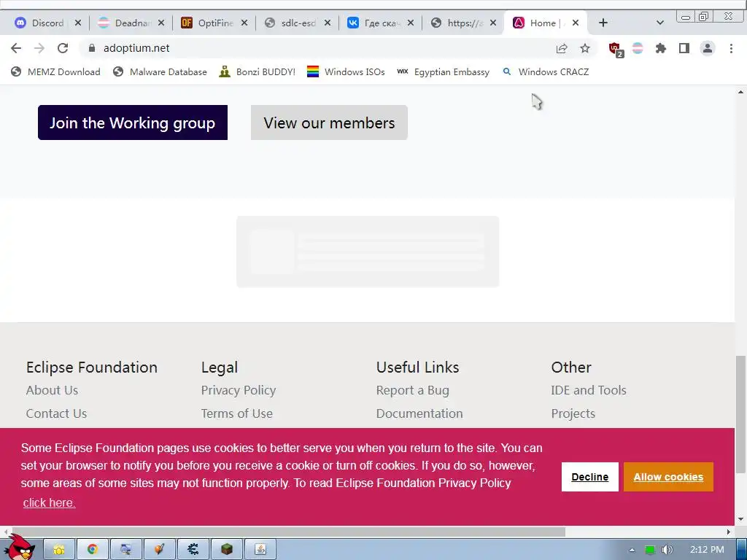Open the Angry Birds Start button
Viewport: 747px width, 560px height.
(20, 548)
